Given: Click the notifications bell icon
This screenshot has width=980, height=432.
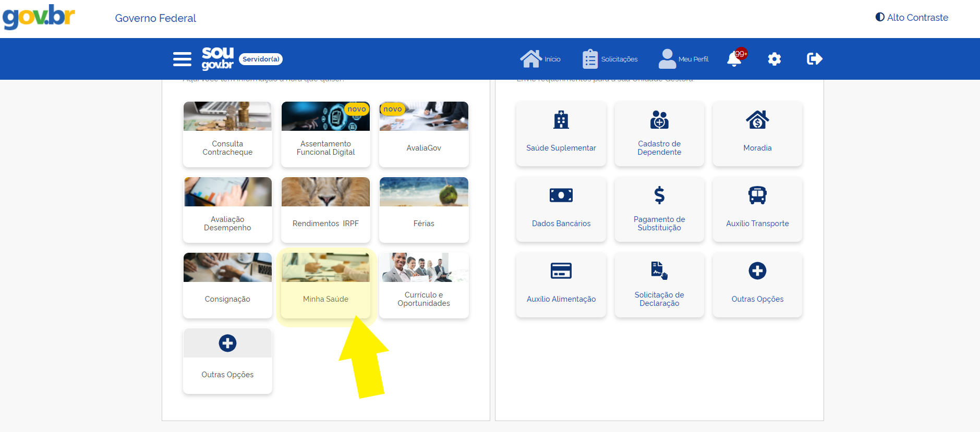Looking at the screenshot, I should click(734, 59).
